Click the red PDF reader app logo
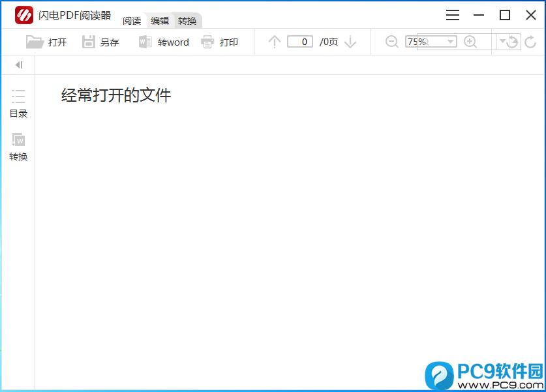 click(x=24, y=15)
